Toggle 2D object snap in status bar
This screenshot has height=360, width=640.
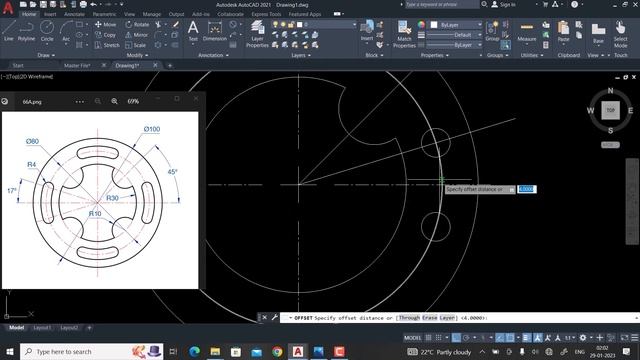[510, 338]
